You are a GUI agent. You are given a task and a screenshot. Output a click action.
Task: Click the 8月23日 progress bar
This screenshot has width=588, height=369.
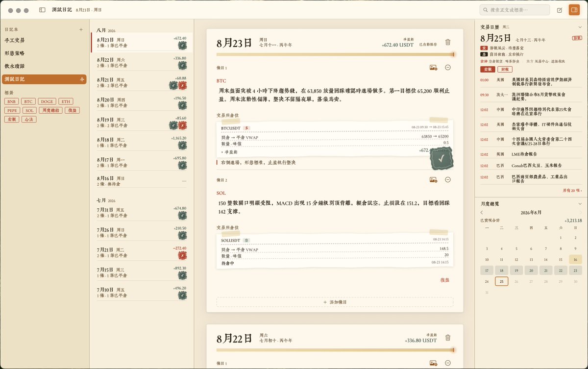(336, 54)
